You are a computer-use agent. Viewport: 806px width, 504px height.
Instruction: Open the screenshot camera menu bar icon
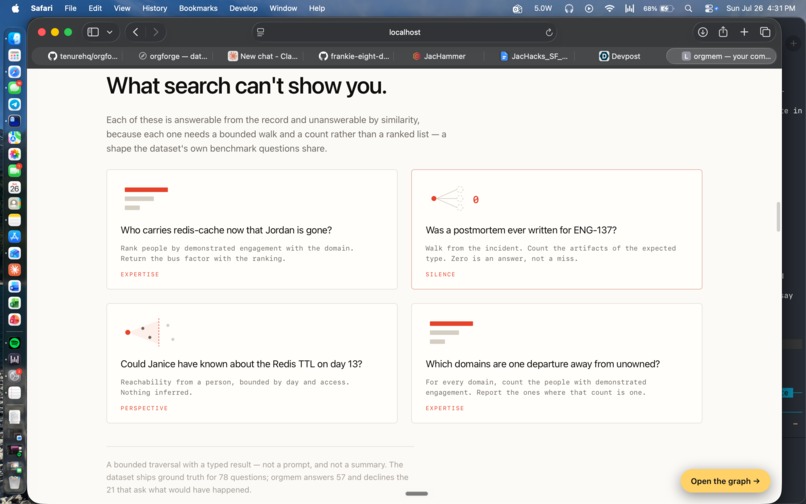click(517, 8)
